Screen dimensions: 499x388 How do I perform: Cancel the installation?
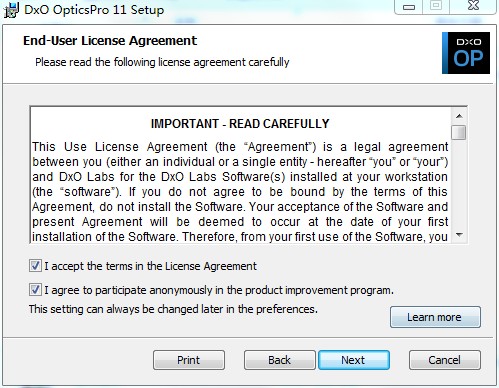pos(445,360)
